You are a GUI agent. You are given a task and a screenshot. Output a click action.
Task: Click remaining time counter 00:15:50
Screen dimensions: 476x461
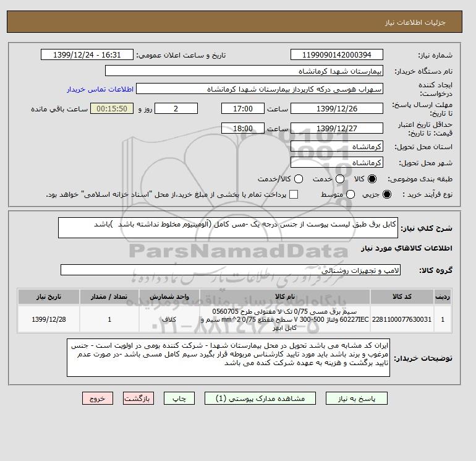pyautogui.click(x=112, y=108)
